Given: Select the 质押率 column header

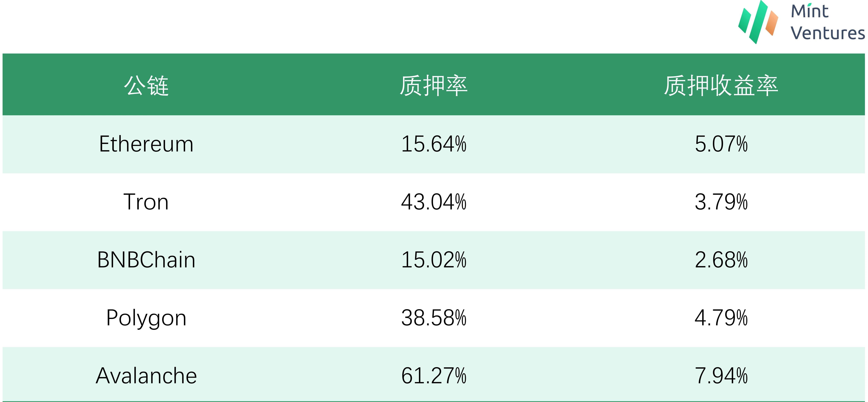Looking at the screenshot, I should click(434, 86).
